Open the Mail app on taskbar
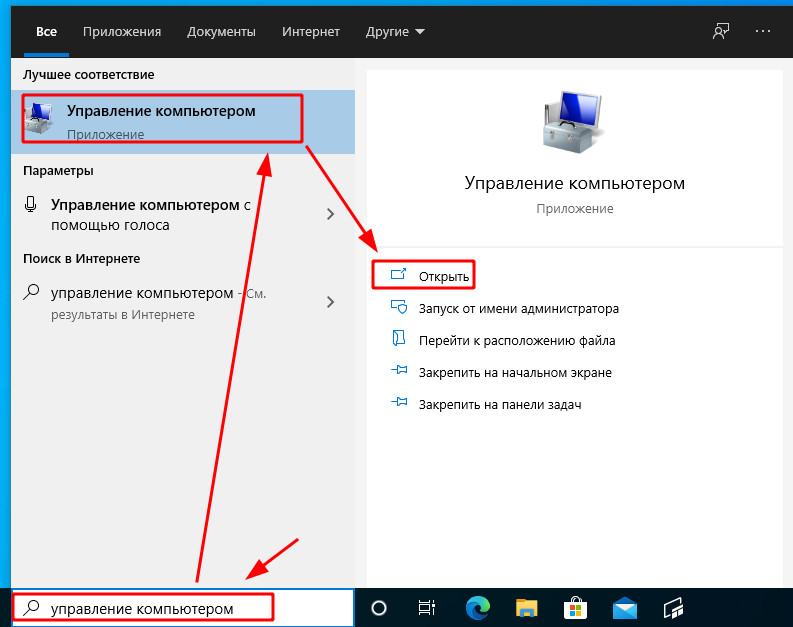The height and width of the screenshot is (627, 793). (626, 608)
